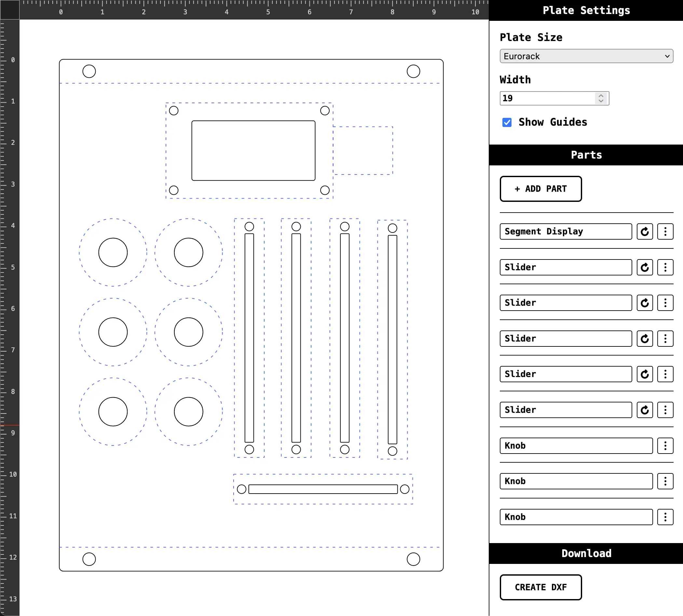Edit the first Knob name field
Image resolution: width=683 pixels, height=616 pixels.
tap(576, 446)
